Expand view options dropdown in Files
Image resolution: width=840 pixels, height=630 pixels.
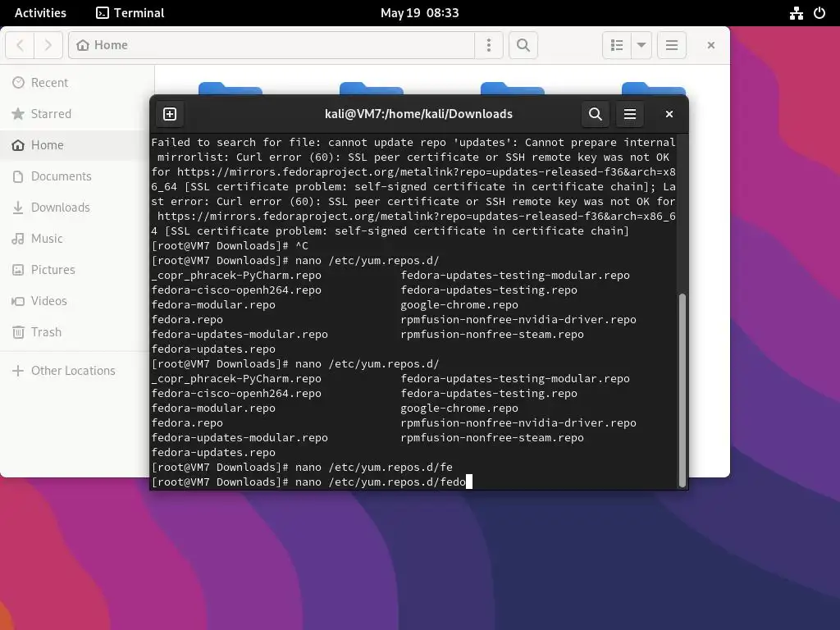tap(641, 45)
